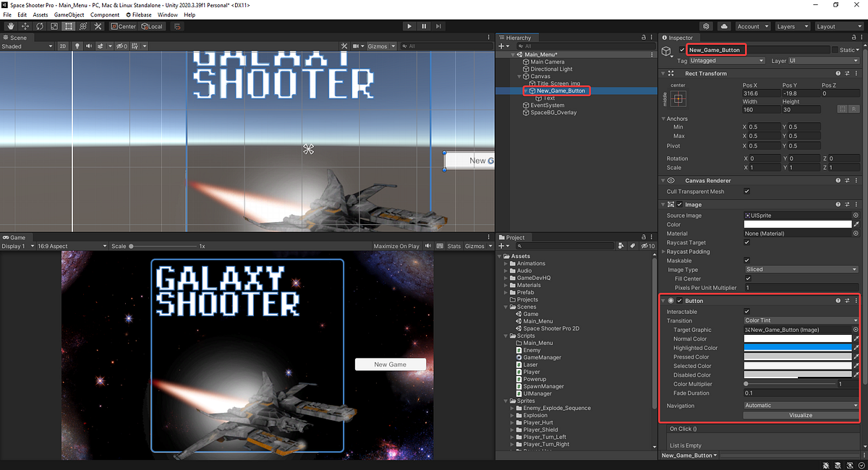Select the Rect Transform tool
This screenshot has height=470, width=868.
[x=69, y=26]
